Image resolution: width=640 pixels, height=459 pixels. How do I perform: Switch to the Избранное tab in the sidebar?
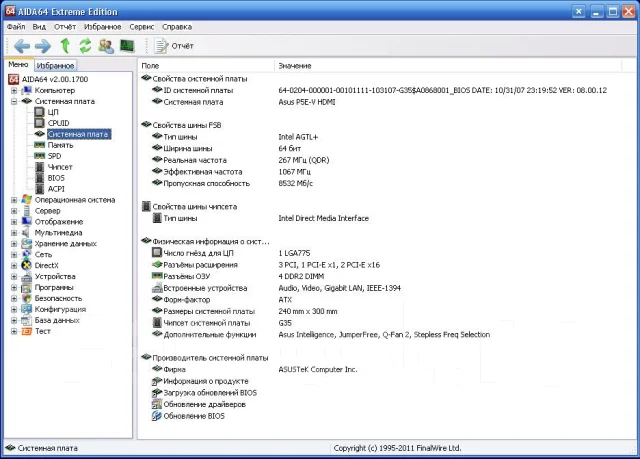[x=55, y=65]
